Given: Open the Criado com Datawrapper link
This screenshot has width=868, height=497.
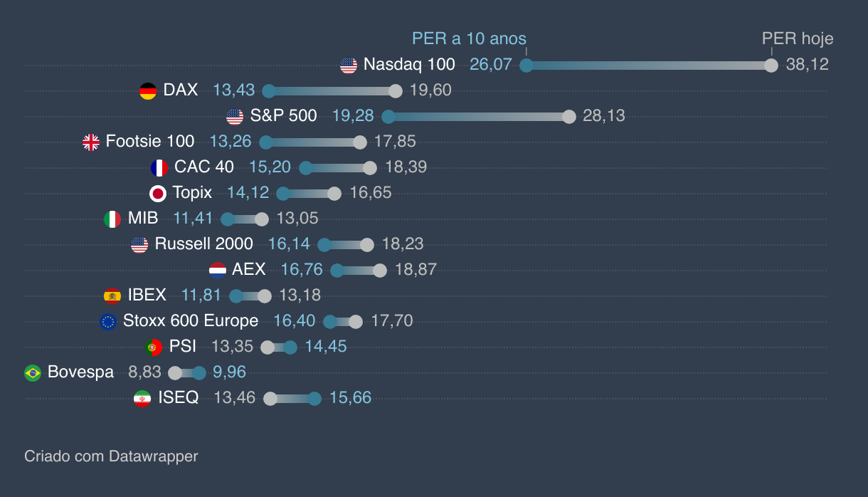Looking at the screenshot, I should 111,456.
